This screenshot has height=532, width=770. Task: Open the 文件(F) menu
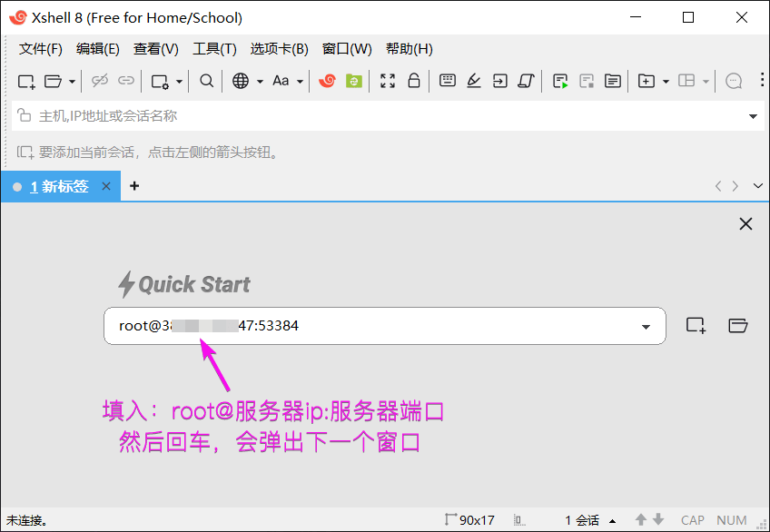click(x=41, y=49)
